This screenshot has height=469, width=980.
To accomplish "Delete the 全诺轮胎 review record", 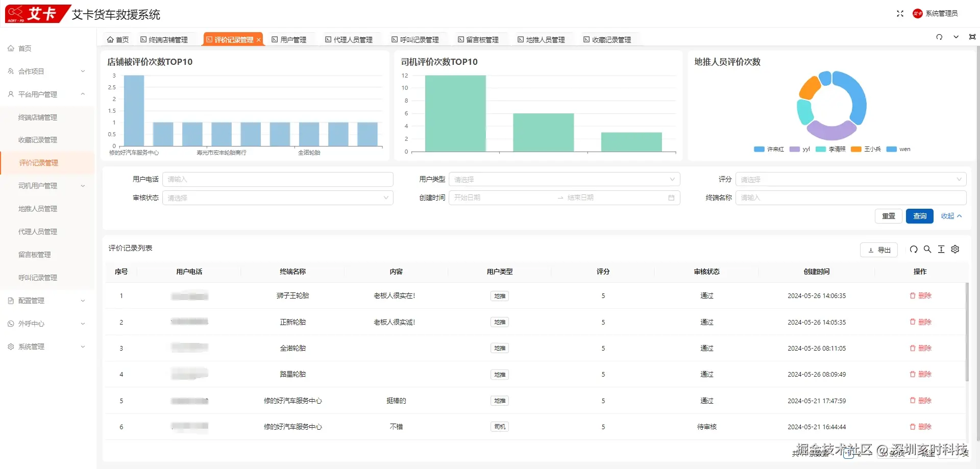I will 920,348.
